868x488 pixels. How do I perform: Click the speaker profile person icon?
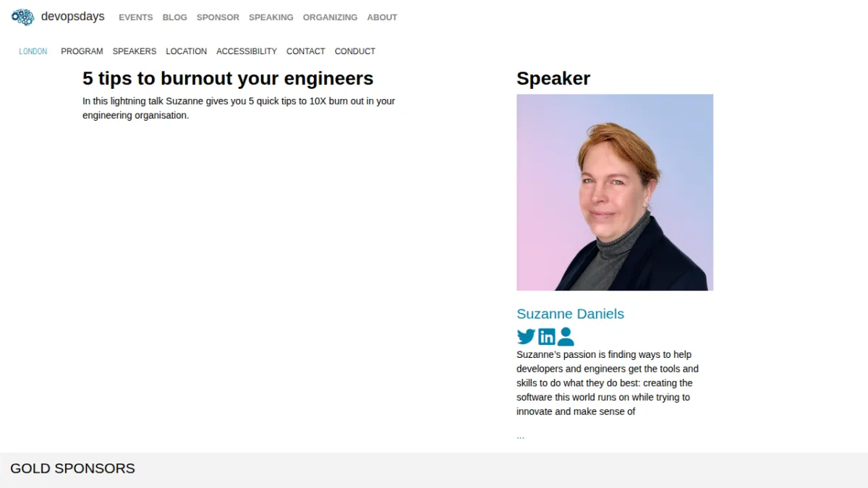566,337
